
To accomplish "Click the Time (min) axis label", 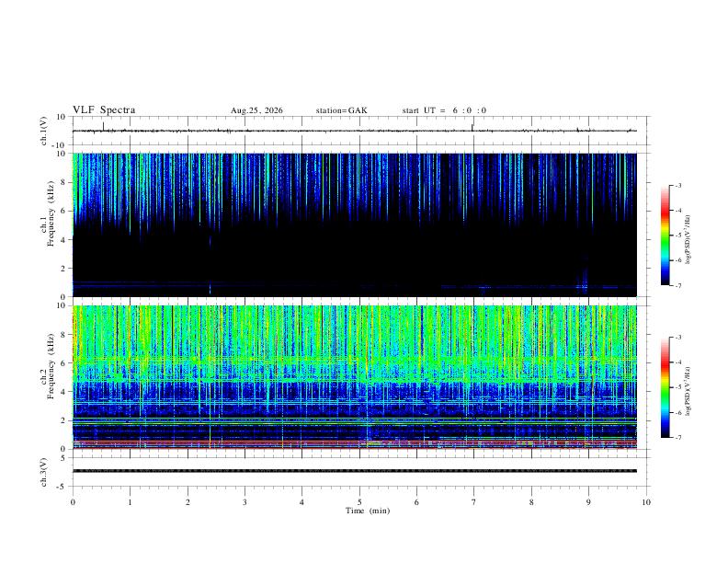I will [368, 511].
